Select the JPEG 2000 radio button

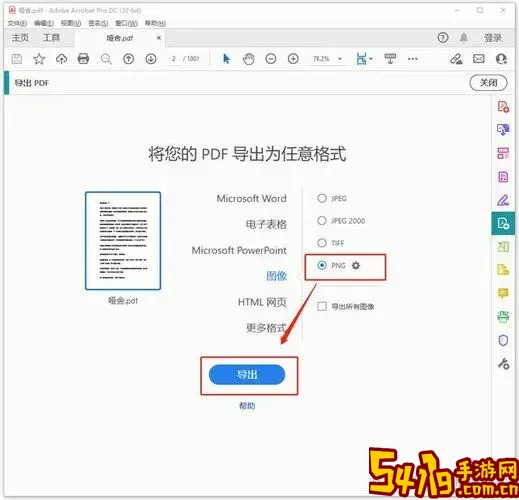[322, 221]
